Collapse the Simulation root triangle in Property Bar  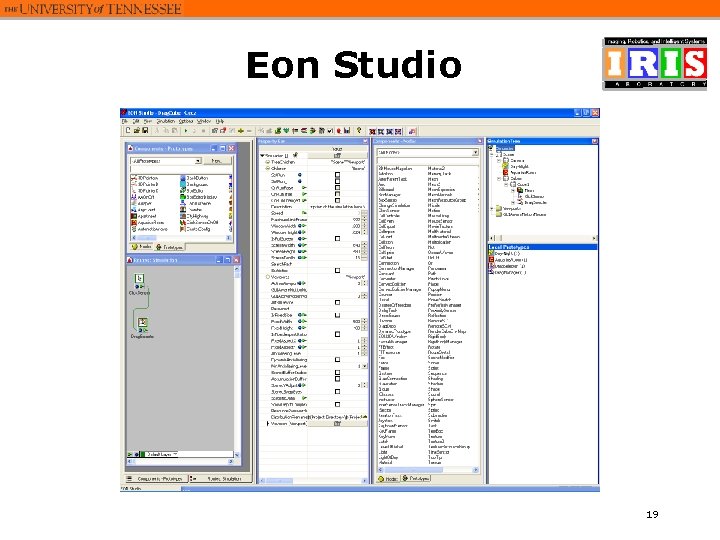coord(263,156)
